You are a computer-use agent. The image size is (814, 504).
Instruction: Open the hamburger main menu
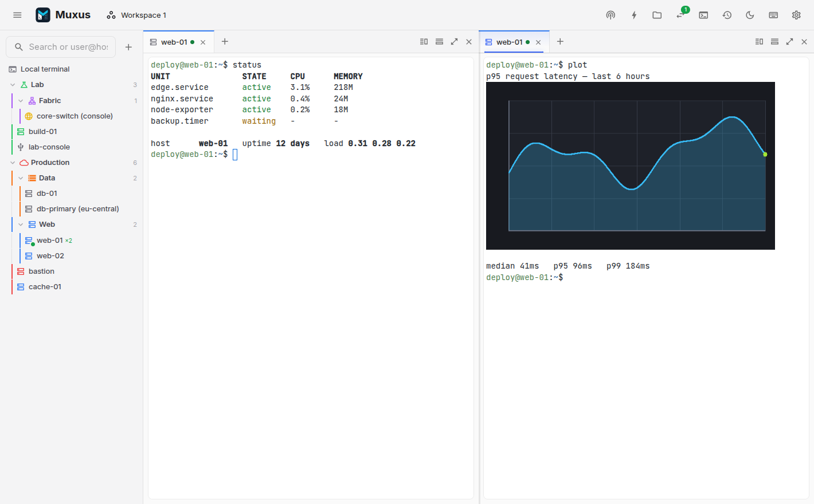coord(17,15)
